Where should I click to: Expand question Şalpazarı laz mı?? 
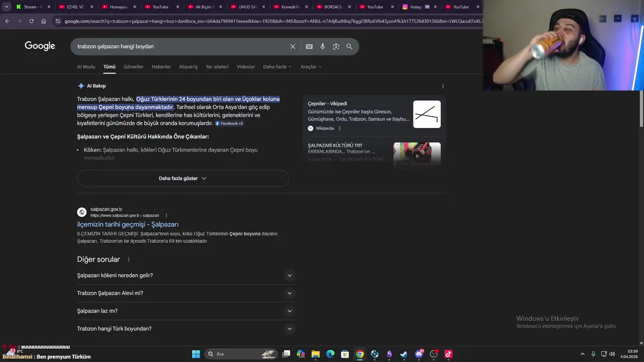coord(186,311)
